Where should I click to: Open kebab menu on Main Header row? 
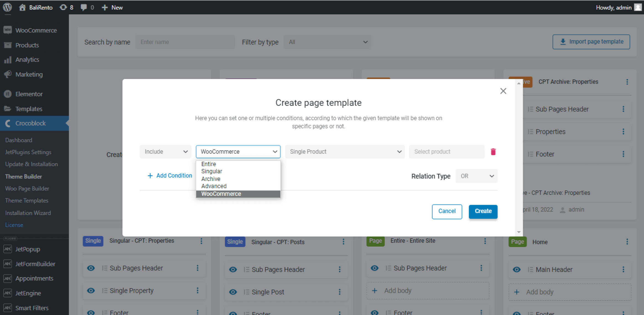click(623, 269)
